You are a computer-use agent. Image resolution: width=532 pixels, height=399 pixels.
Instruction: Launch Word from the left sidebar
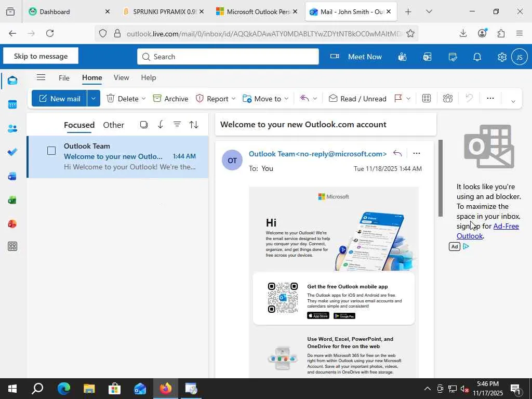pos(12,176)
